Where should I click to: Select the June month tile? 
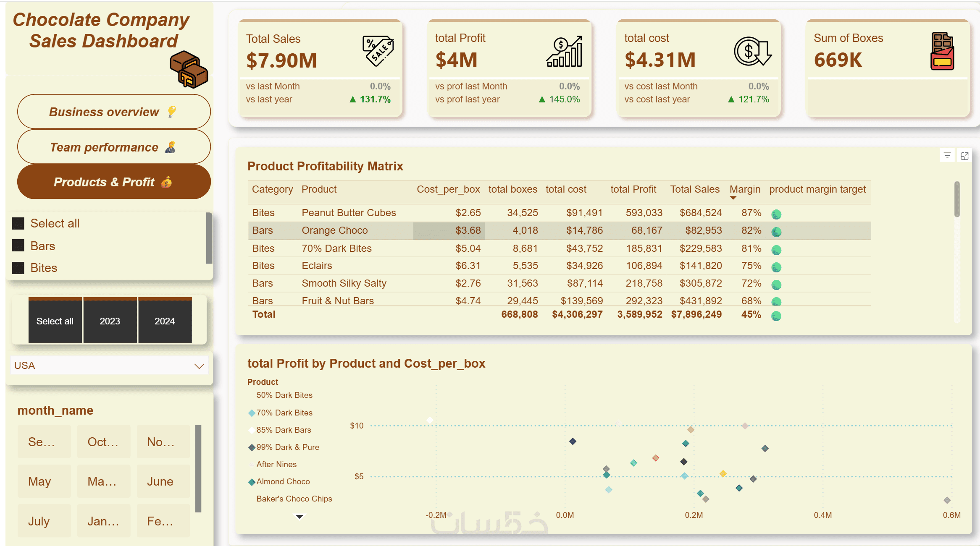click(x=163, y=481)
